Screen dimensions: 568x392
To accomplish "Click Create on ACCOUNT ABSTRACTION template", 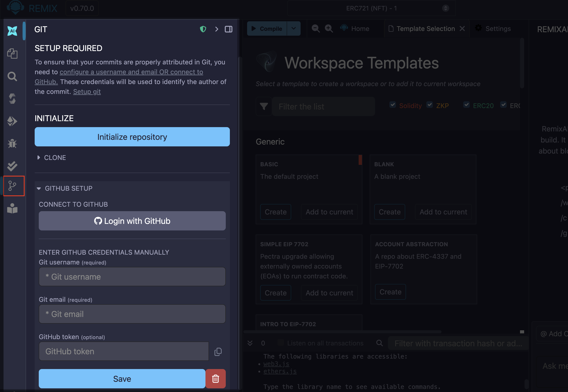I will tap(390, 292).
